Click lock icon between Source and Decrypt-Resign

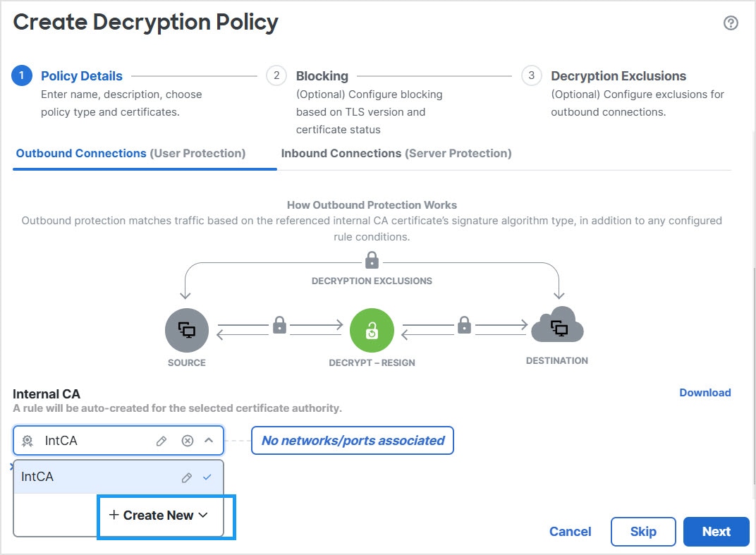280,325
